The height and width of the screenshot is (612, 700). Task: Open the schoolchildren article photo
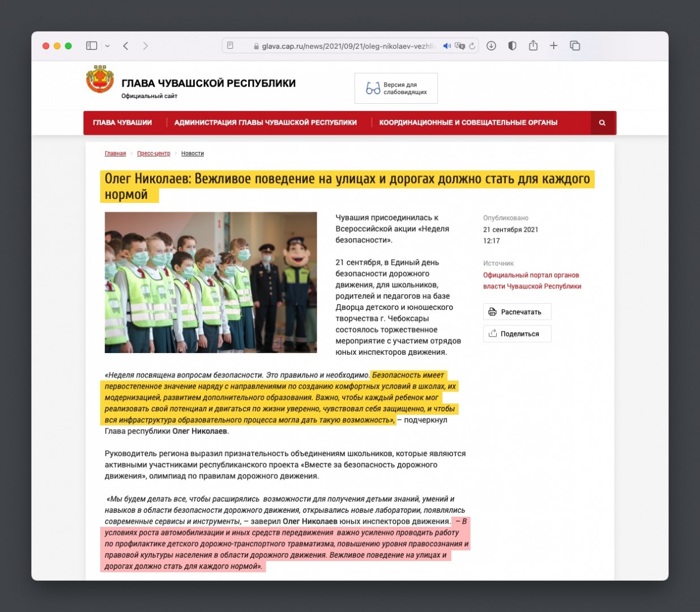pos(211,282)
